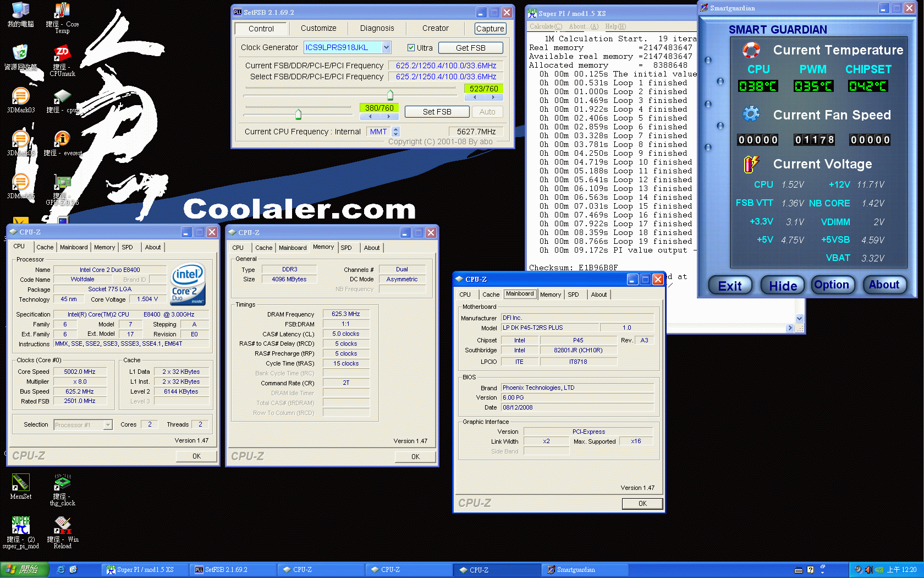Select Cache tab in CPU-Z processor window
Viewport: 924px width, 578px height.
45,247
